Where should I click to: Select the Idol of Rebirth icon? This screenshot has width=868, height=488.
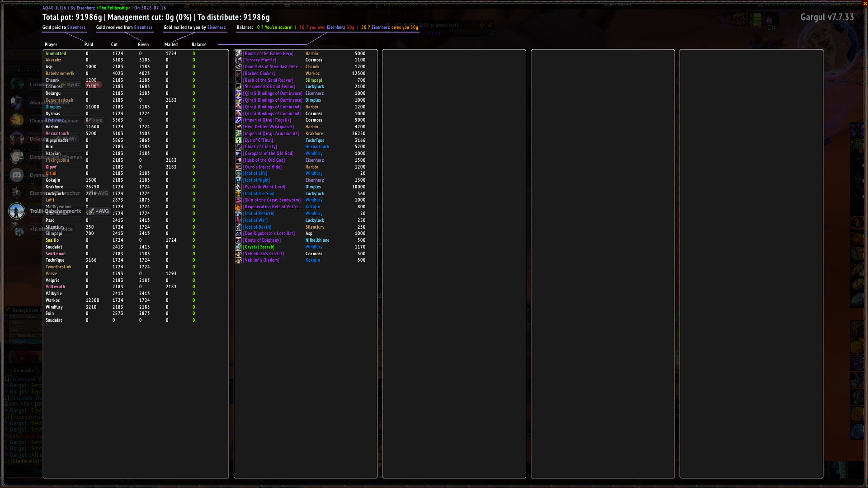(238, 214)
